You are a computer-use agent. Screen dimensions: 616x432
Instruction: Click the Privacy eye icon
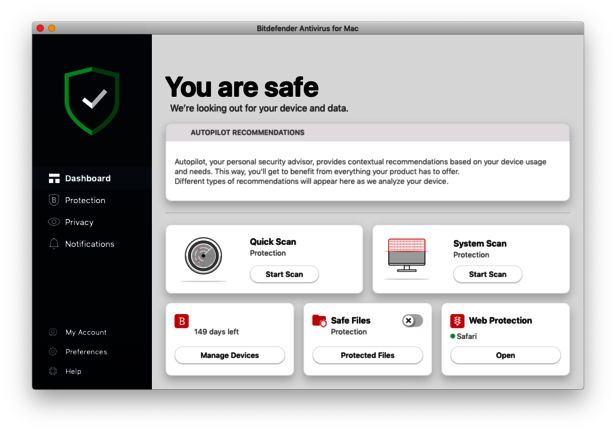pyautogui.click(x=54, y=222)
